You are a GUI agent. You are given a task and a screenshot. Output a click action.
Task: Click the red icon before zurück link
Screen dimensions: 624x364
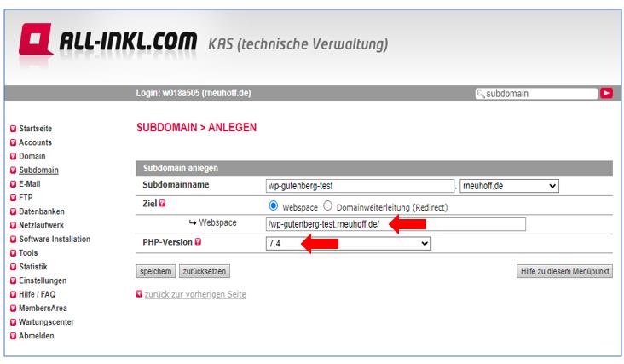pyautogui.click(x=141, y=294)
